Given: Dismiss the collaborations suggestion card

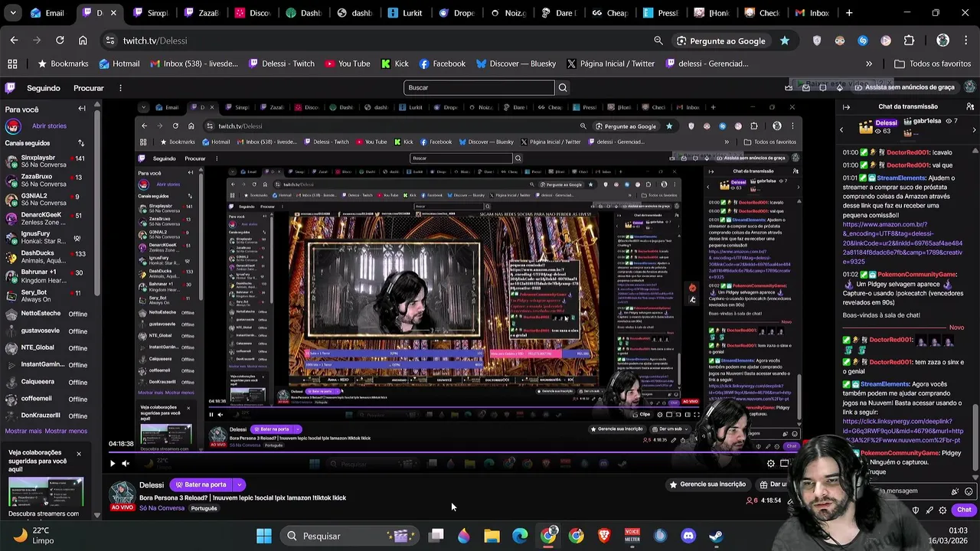Looking at the screenshot, I should pos(78,454).
